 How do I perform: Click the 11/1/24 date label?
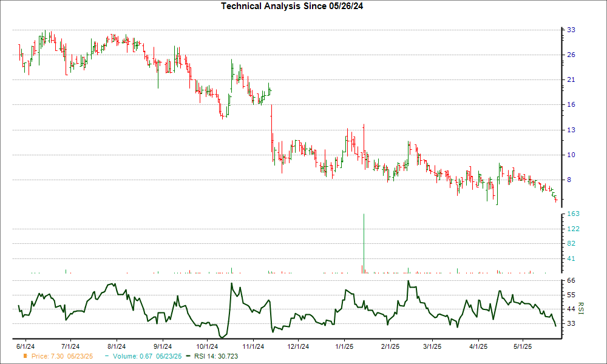pos(253,346)
